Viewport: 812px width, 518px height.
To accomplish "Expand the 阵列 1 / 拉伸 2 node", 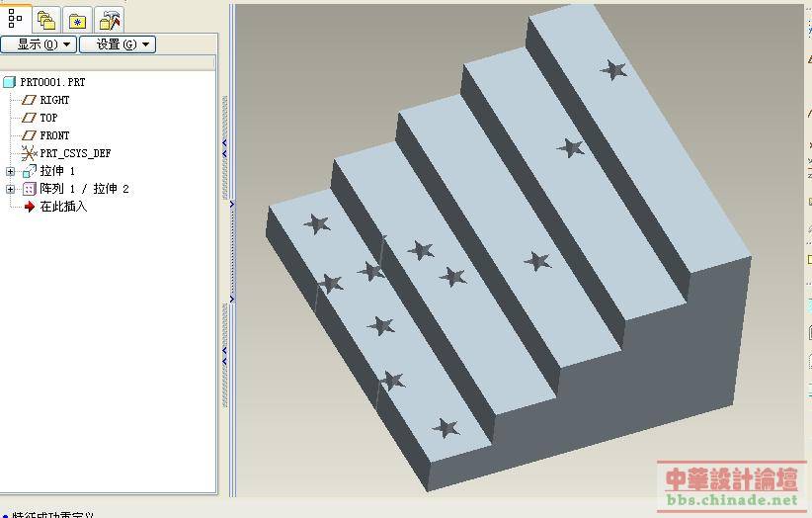I will click(10, 189).
